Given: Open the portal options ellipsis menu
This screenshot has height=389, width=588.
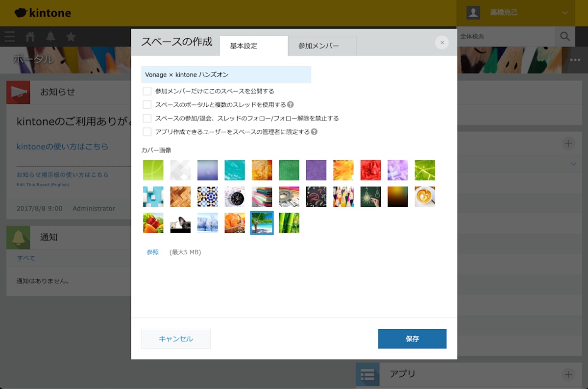Looking at the screenshot, I should point(575,60).
